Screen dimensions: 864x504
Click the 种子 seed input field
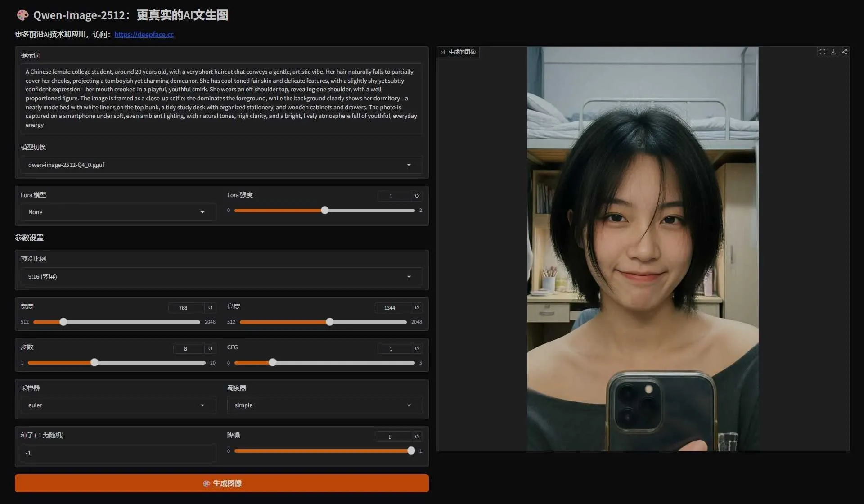pos(118,453)
